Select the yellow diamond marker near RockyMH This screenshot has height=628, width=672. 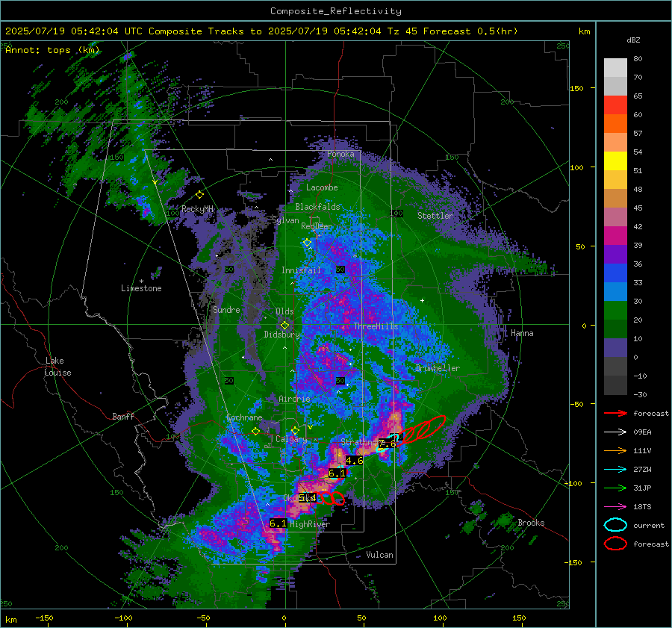[x=199, y=195]
